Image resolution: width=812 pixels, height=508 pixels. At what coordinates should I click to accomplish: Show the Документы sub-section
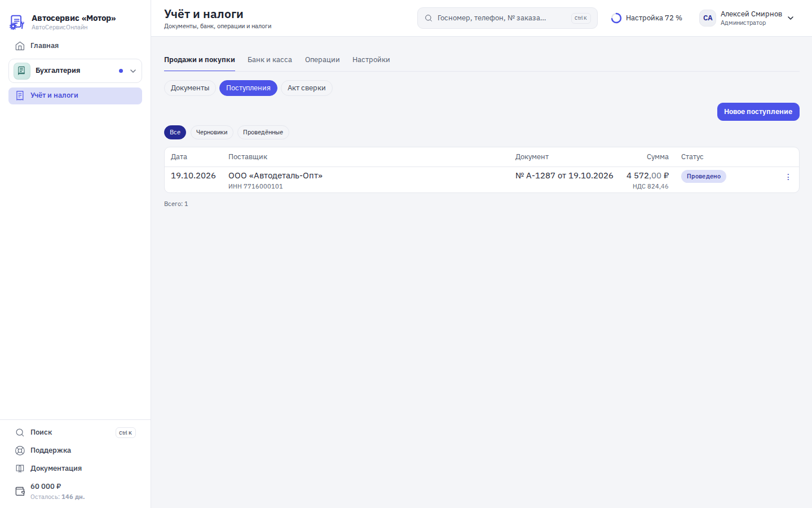(190, 88)
